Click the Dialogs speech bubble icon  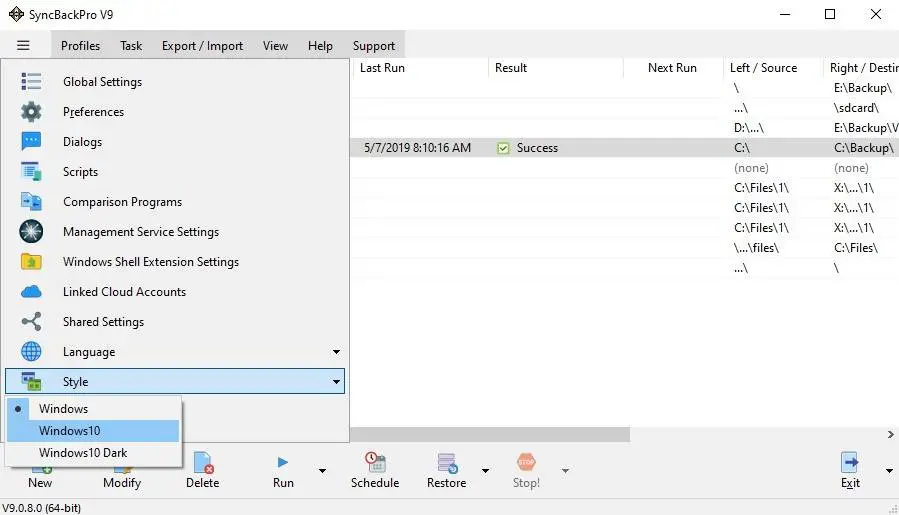pyautogui.click(x=31, y=142)
